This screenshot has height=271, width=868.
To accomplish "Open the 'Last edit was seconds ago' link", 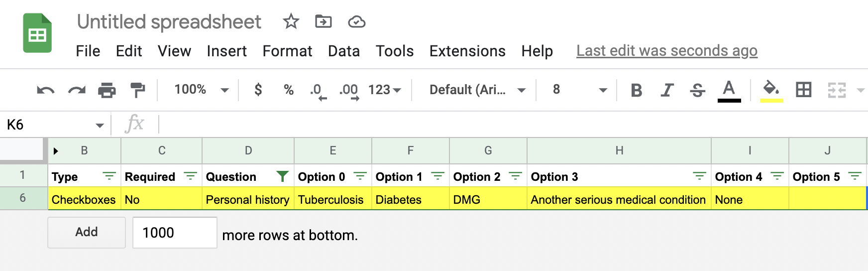I will 666,51.
